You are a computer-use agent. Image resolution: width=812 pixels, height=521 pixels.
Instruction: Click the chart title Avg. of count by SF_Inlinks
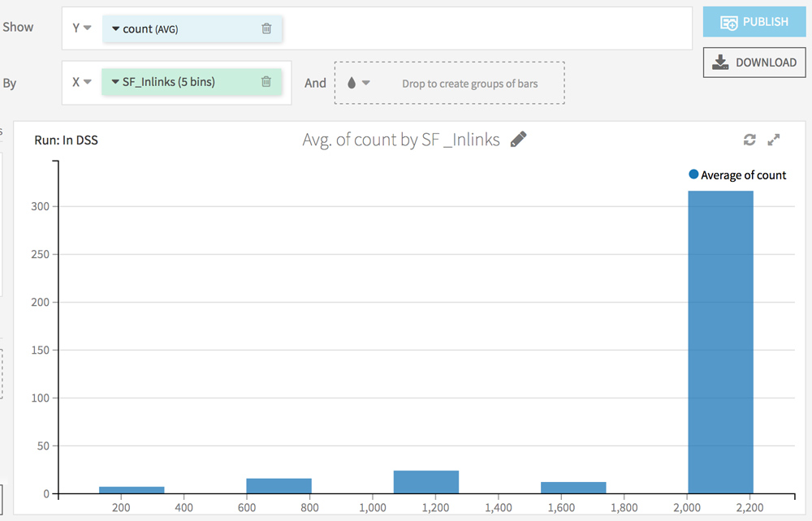click(x=401, y=140)
